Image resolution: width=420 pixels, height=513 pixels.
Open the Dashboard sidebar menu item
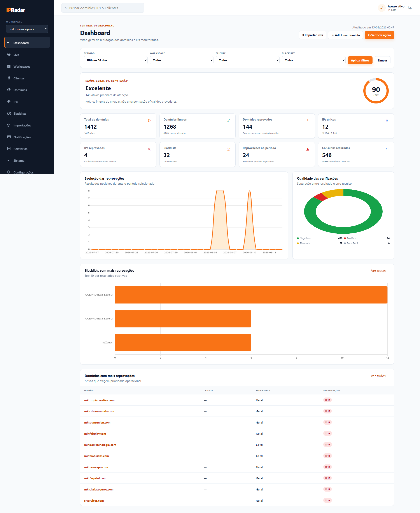tap(27, 43)
